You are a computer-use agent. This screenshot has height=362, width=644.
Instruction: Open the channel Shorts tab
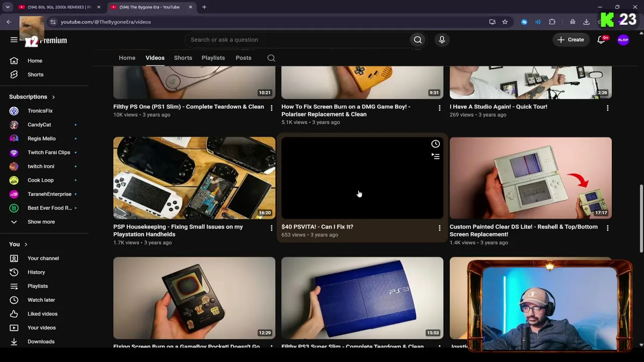click(x=183, y=58)
